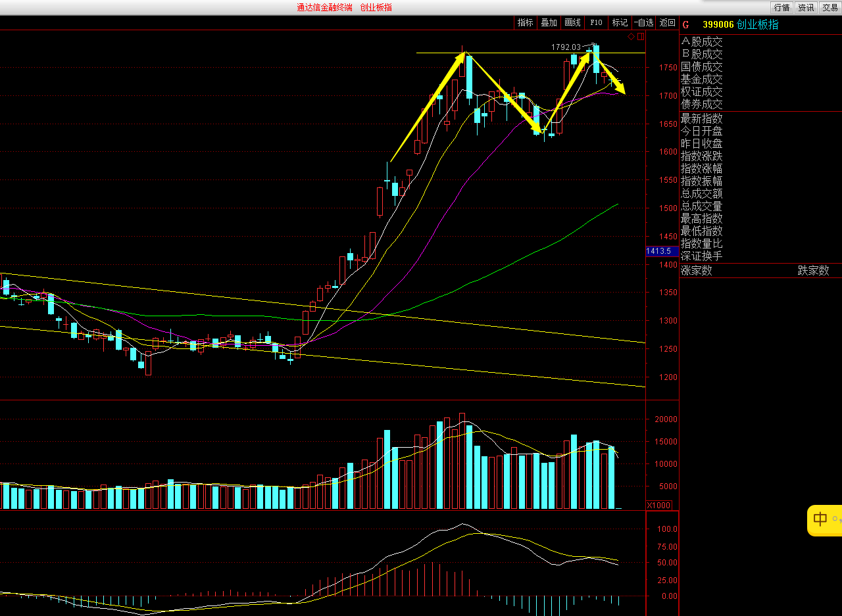Click the 100.0 MACD axis label

[x=668, y=529]
